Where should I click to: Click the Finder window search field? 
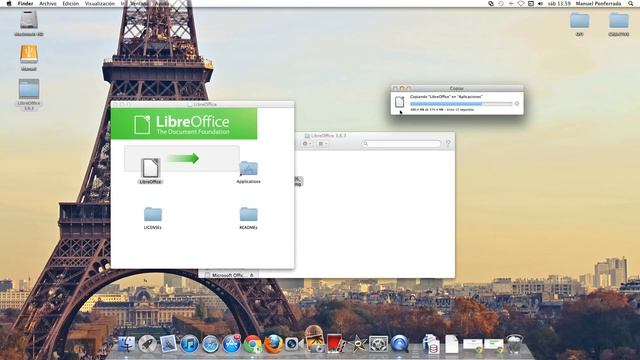pos(402,144)
